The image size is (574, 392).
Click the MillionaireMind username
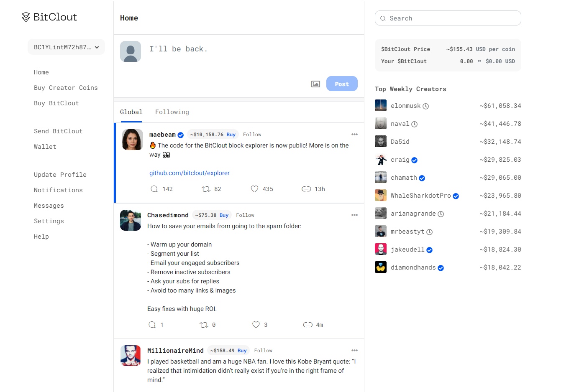tap(175, 351)
